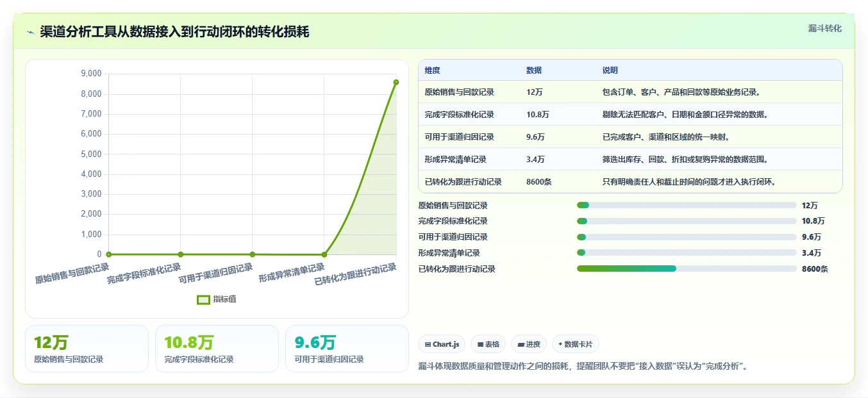The height and width of the screenshot is (398, 868).
Task: Click the 3.4万 value in the table
Action: click(x=535, y=160)
